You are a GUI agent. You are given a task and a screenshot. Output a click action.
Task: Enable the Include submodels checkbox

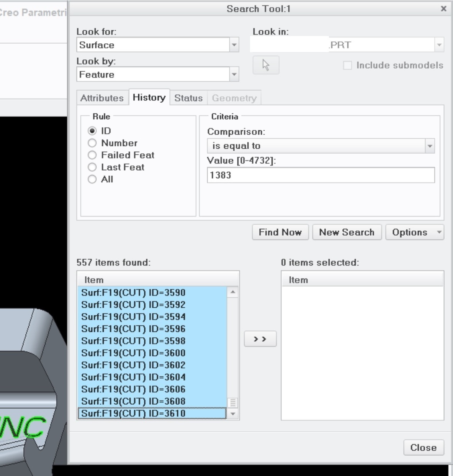[348, 65]
